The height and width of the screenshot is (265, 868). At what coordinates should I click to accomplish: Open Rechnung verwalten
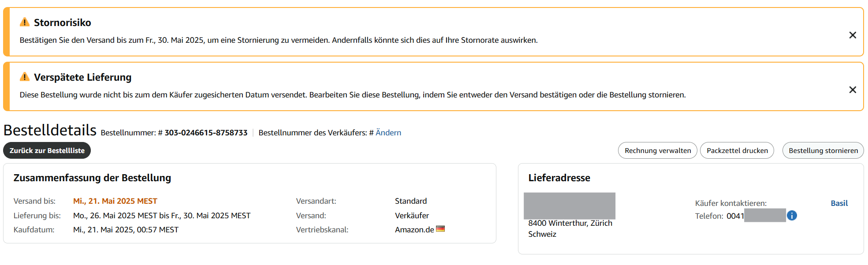[658, 150]
